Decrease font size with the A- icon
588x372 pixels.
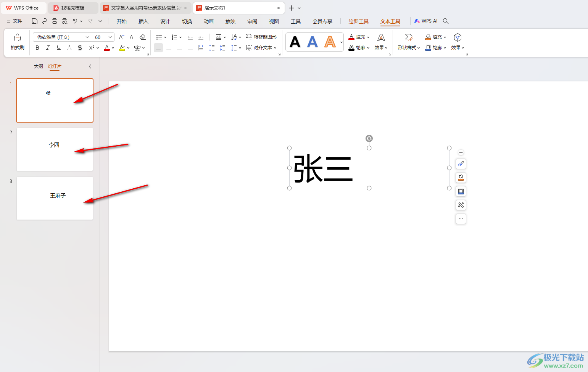tap(132, 37)
